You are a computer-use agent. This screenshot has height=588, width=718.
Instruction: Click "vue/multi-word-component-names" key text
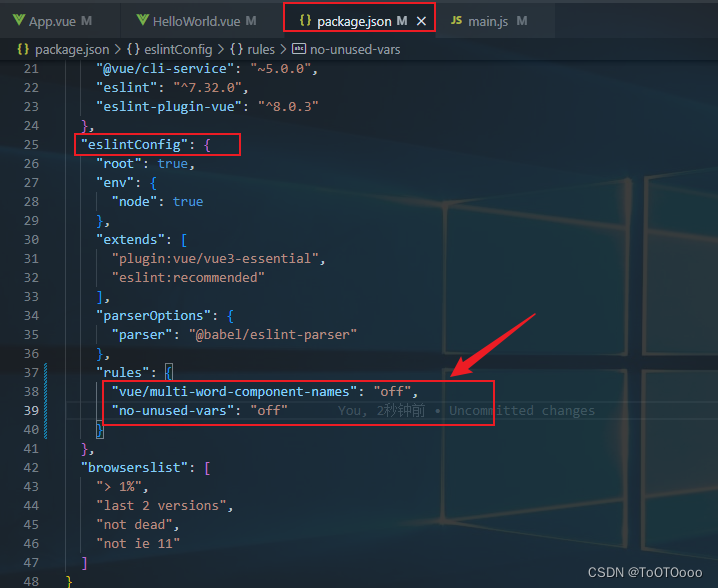tap(234, 392)
